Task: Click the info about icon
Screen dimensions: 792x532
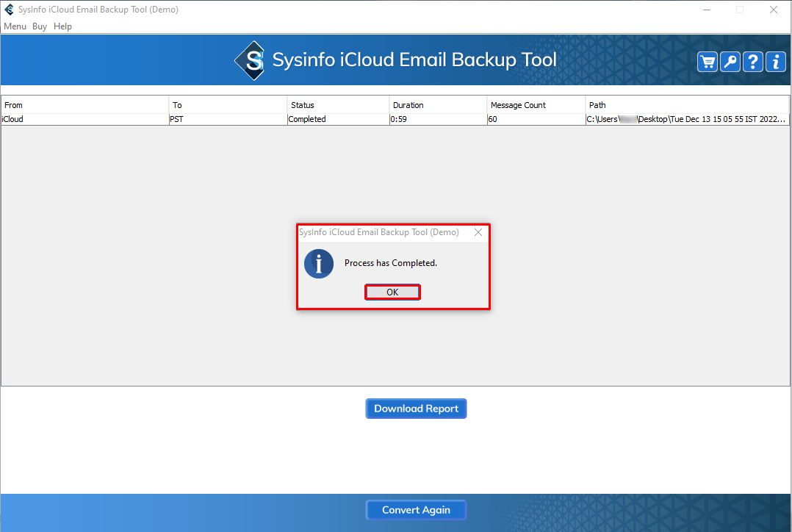Action: [775, 62]
